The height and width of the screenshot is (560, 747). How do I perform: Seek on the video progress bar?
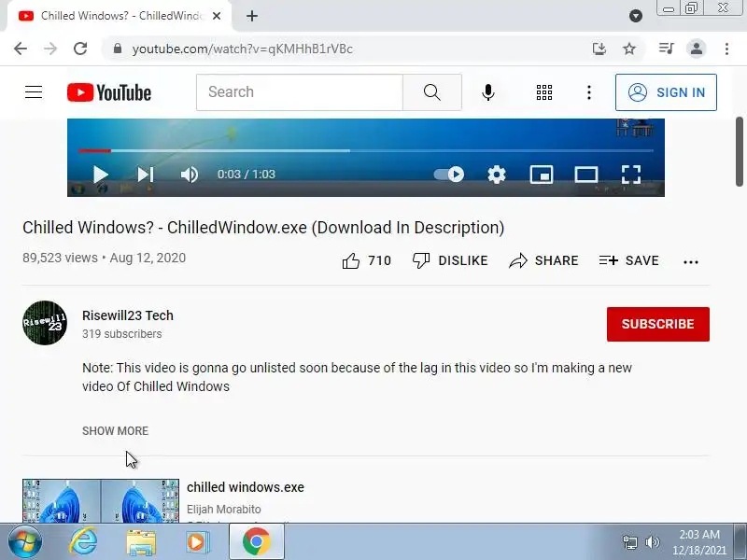(365, 150)
